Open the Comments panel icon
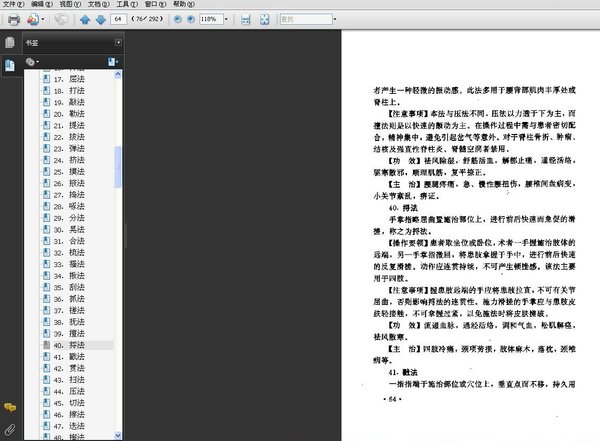 [x=9, y=407]
